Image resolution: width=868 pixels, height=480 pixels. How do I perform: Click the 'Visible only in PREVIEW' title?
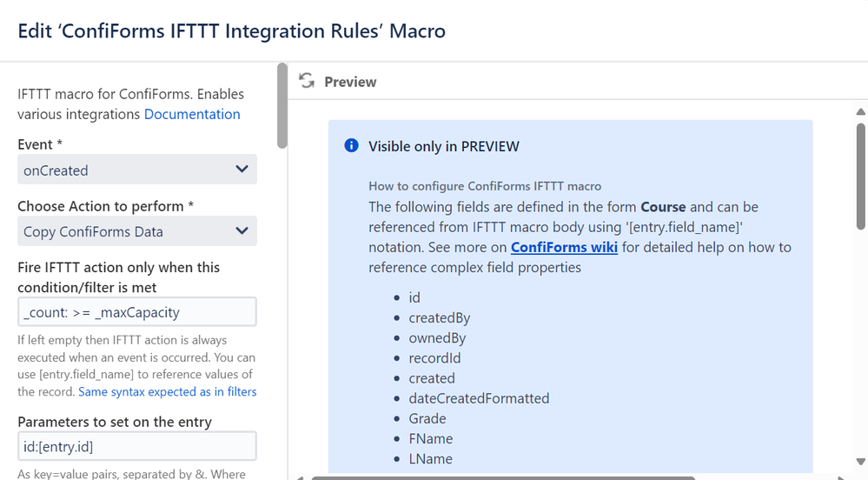point(444,146)
